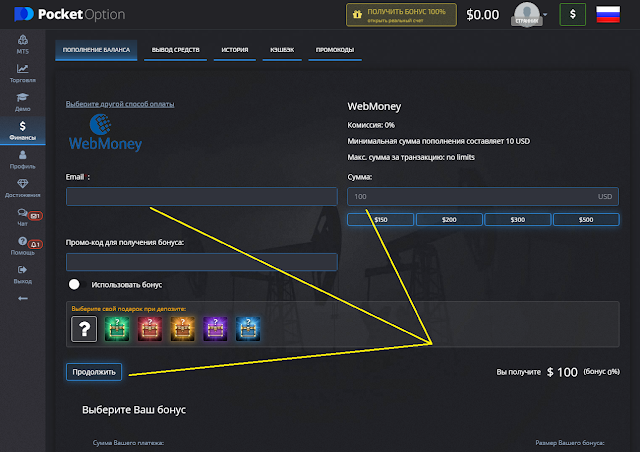
Task: Open the Помощь question mark icon
Action: tap(22, 241)
